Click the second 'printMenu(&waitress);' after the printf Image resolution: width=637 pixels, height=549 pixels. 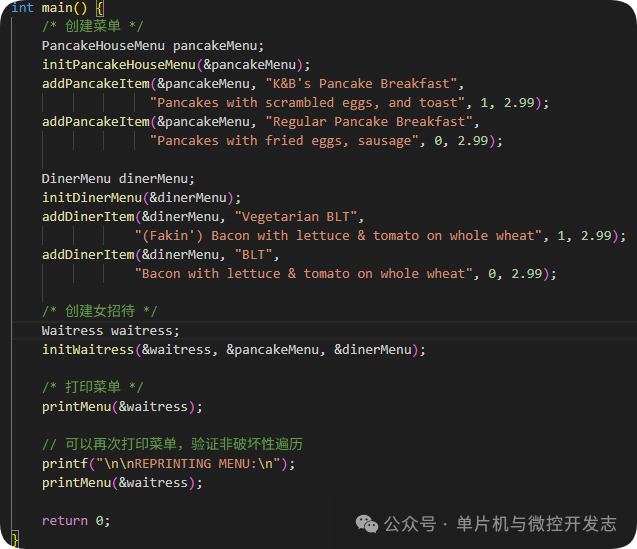(122, 483)
